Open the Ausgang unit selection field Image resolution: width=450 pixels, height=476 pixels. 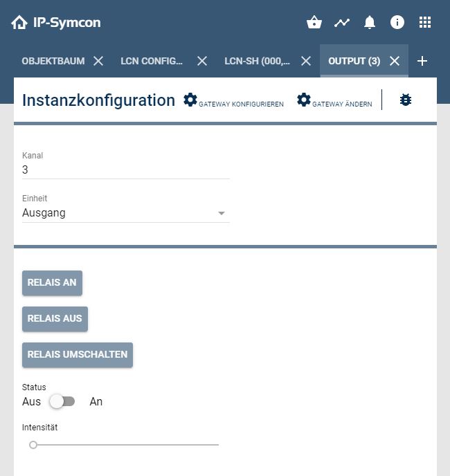click(x=118, y=213)
